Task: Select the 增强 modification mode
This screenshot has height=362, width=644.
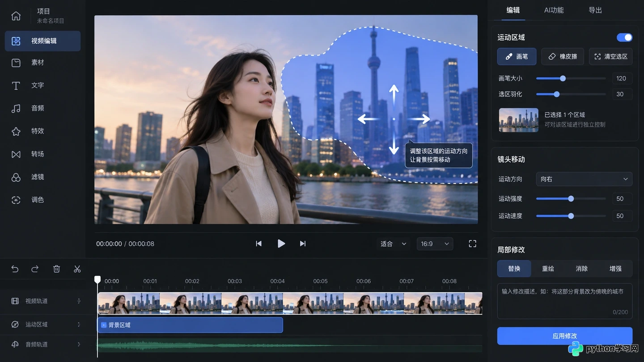Action: [x=615, y=269]
